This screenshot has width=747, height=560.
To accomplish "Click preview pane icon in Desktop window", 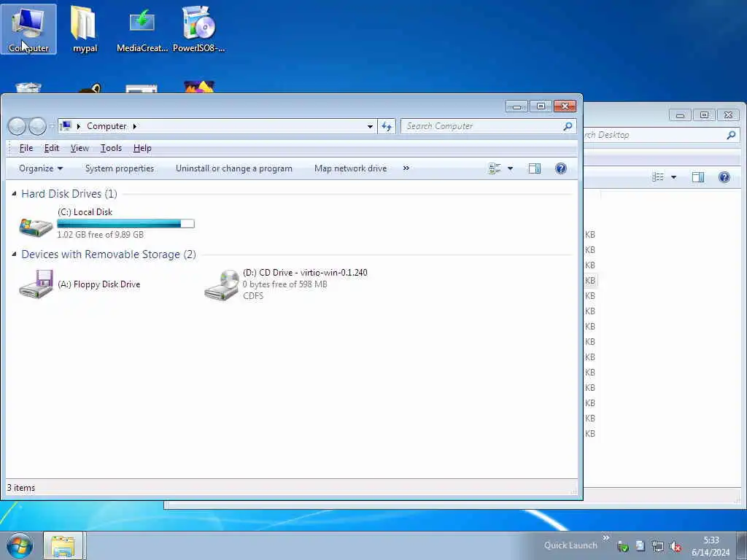I will point(698,177).
